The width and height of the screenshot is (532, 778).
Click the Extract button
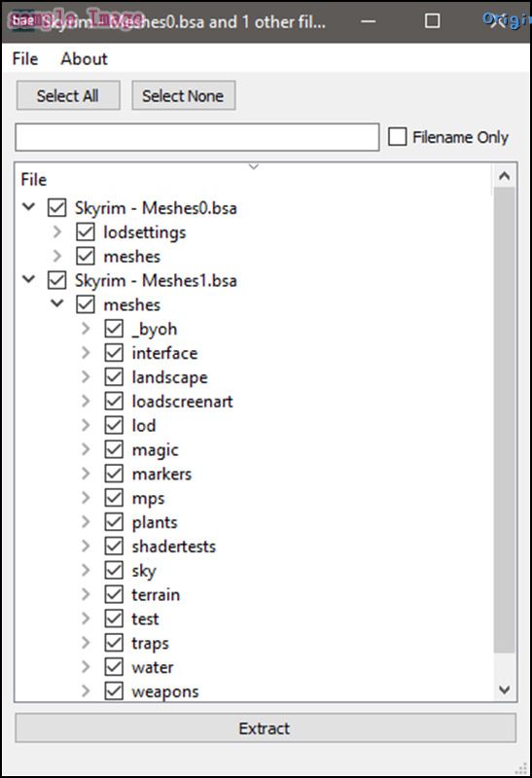coord(266,727)
